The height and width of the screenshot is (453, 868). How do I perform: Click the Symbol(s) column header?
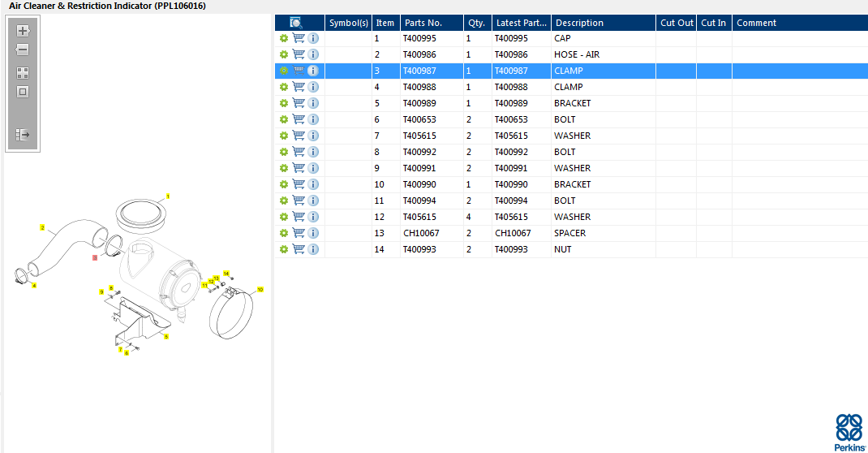tap(348, 23)
